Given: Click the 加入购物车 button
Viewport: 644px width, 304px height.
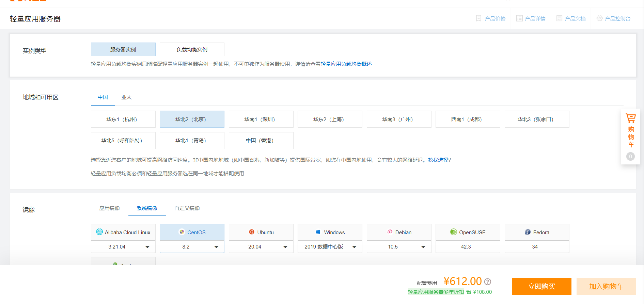Looking at the screenshot, I should click(606, 286).
